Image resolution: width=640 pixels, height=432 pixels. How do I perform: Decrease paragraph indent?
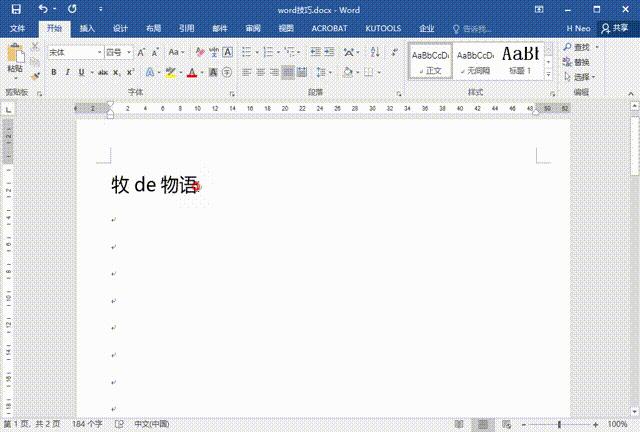(x=315, y=52)
